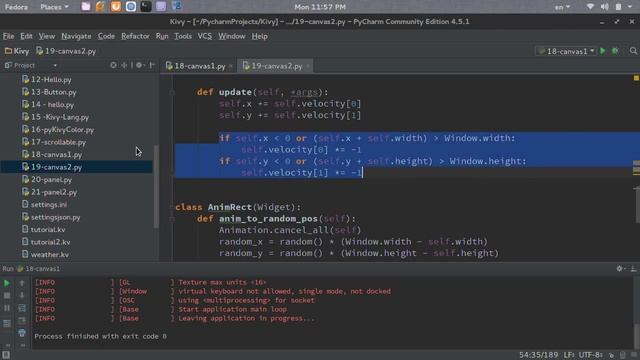The height and width of the screenshot is (360, 640).
Task: Fold anim_to_random_pos method in gutter
Action: (x=172, y=219)
